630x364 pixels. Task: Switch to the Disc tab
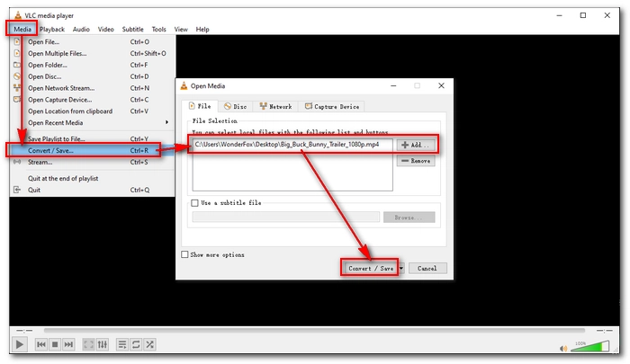tap(236, 106)
